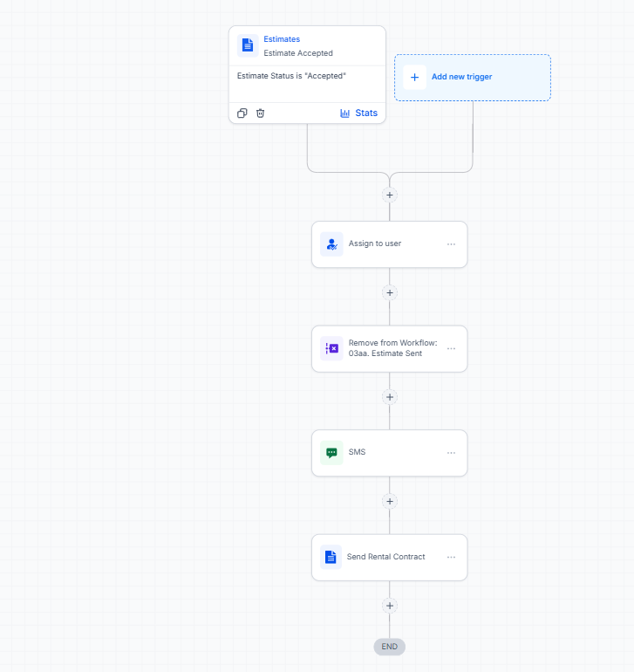
Task: Click the plus icon in Add new trigger
Action: pos(414,77)
